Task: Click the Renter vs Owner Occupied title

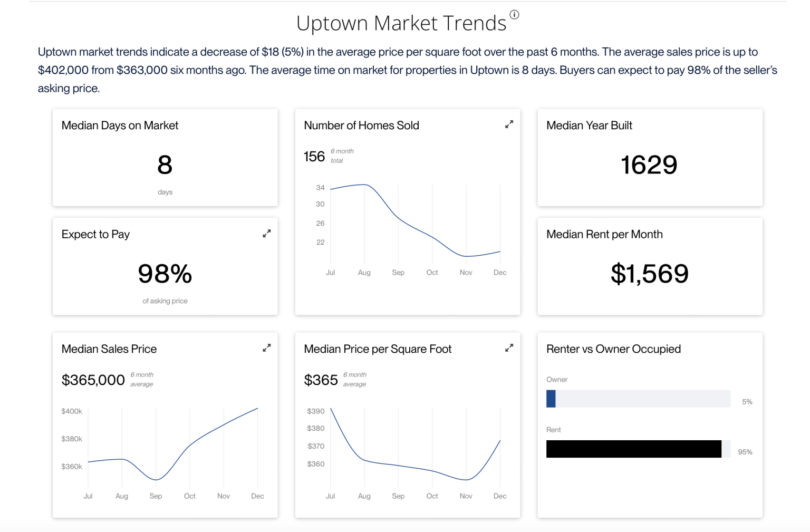Action: click(613, 349)
